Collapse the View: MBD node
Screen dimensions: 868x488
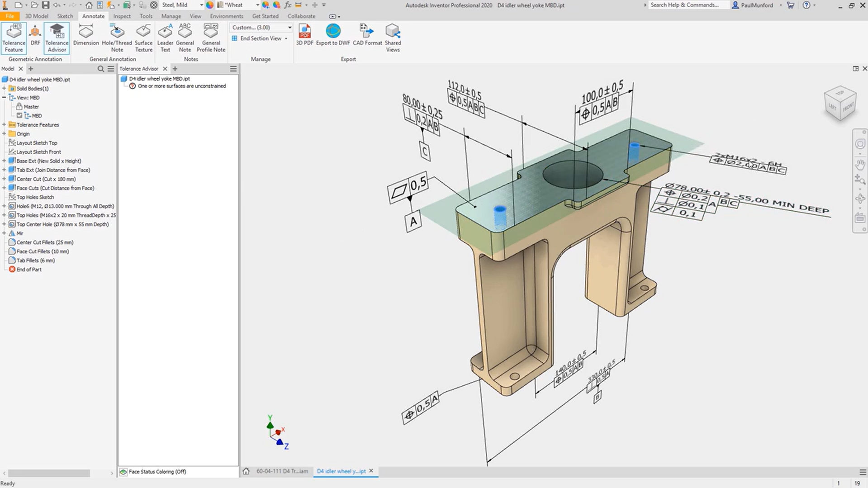(4, 98)
